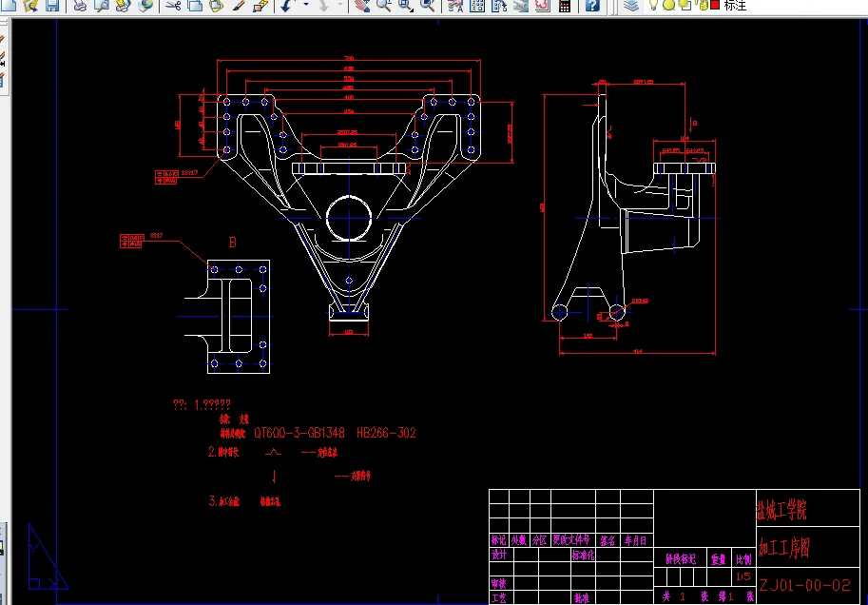Open the Tool Palettes window icon

coord(499,6)
